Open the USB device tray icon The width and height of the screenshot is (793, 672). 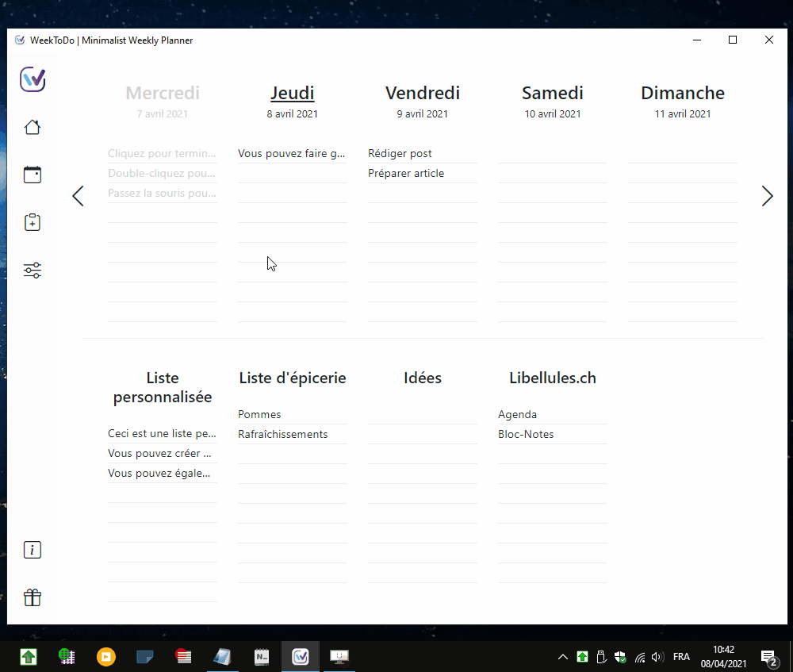(601, 657)
